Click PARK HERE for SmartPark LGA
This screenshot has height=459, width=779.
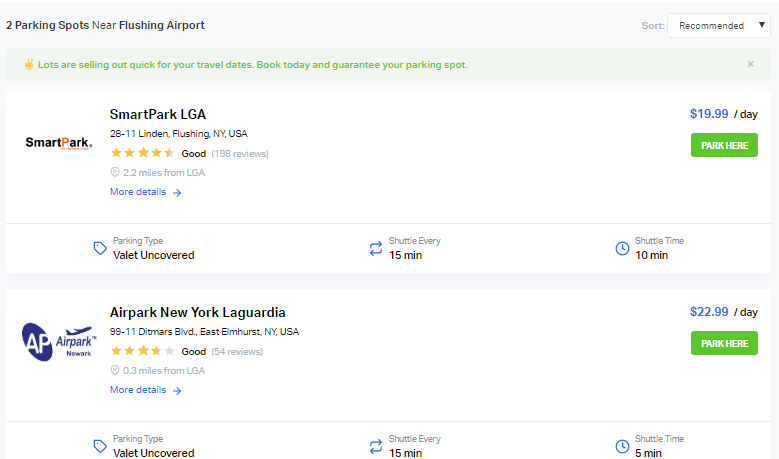[x=724, y=145]
